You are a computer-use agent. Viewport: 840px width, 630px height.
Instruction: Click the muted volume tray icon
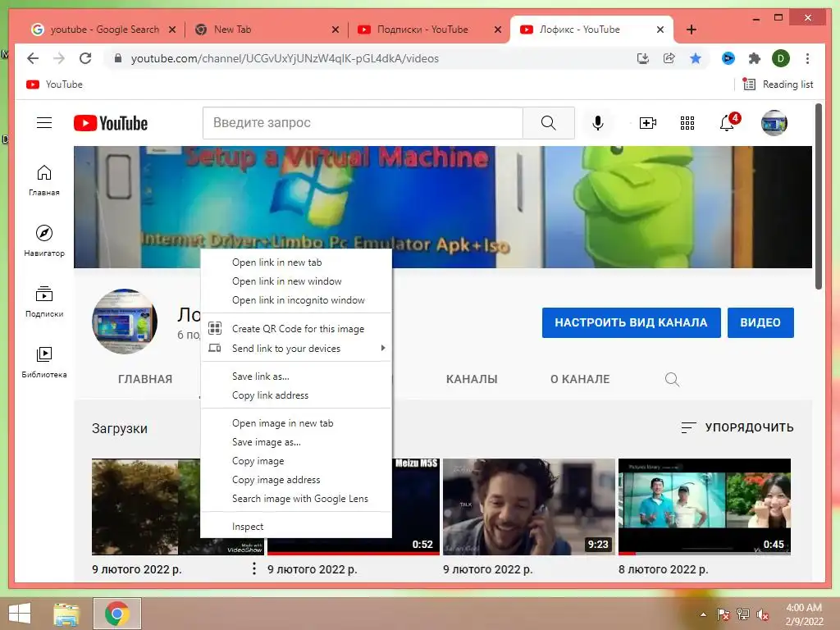(x=763, y=614)
